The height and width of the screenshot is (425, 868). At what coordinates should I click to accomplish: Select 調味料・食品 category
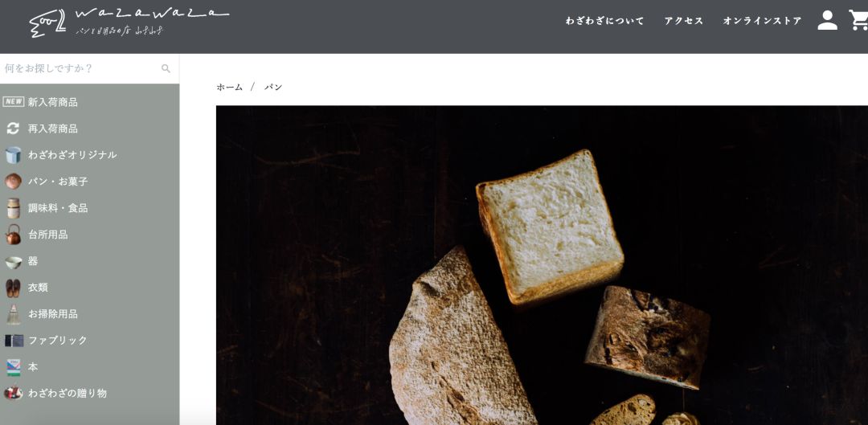[x=58, y=208]
